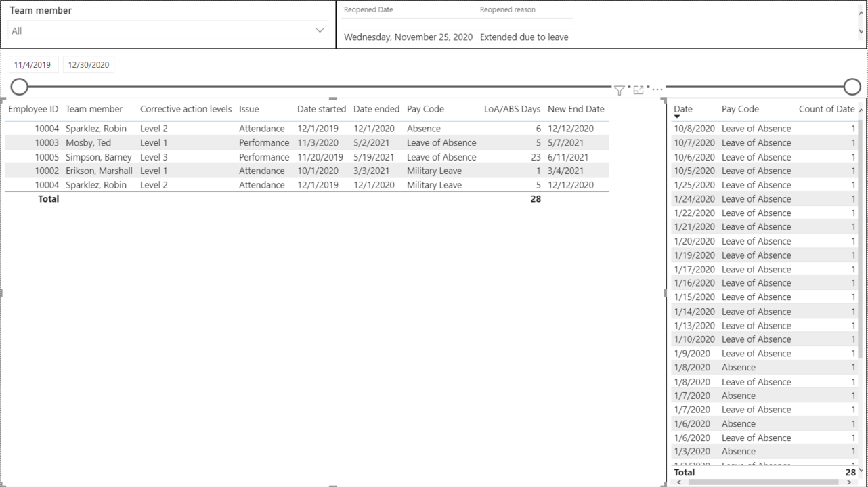Image resolution: width=868 pixels, height=487 pixels.
Task: Click the 1/19/2020 date row
Action: point(764,255)
